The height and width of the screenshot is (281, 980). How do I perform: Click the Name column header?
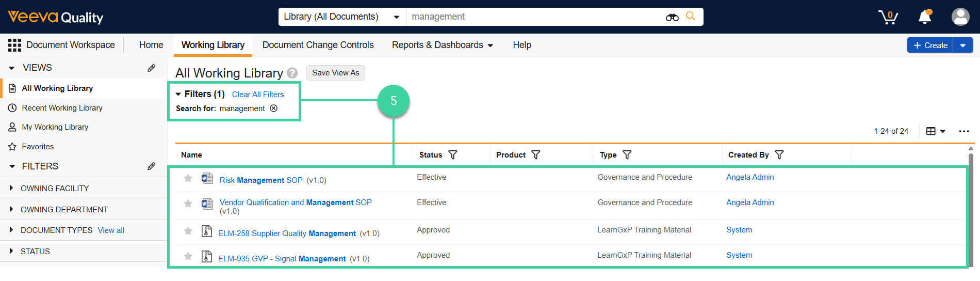pos(191,155)
